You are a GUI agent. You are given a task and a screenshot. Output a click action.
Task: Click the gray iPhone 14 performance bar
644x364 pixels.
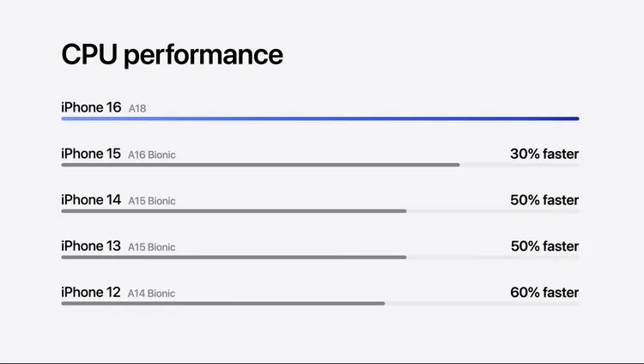[234, 211]
